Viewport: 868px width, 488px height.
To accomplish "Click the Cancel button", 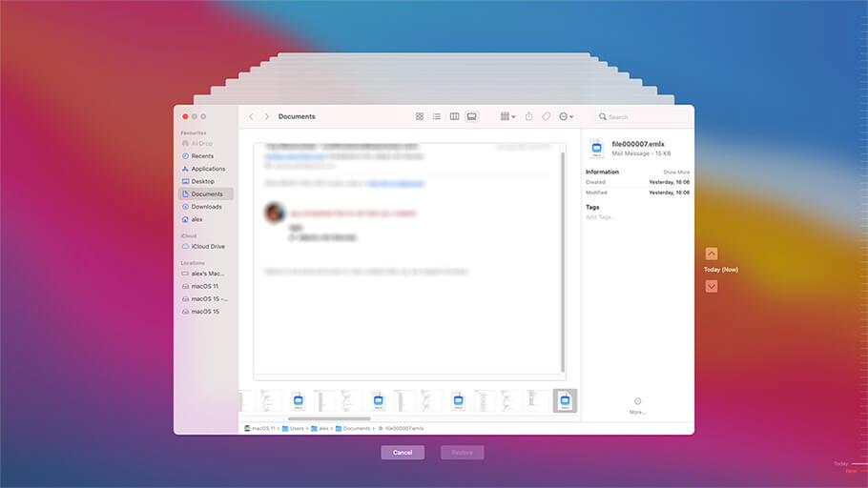I will pos(403,453).
